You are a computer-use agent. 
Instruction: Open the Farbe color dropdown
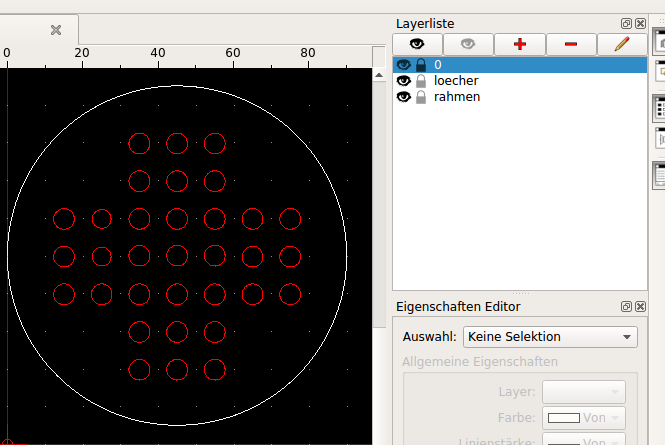pos(583,418)
